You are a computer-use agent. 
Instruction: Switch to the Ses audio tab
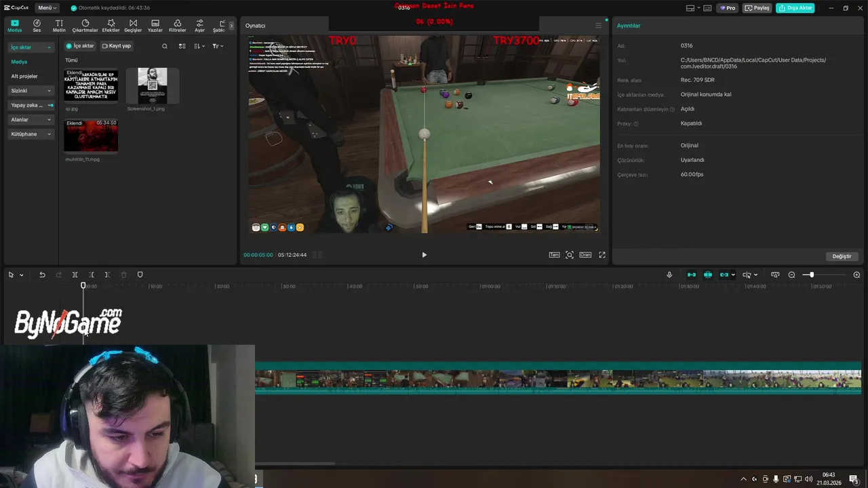point(37,26)
